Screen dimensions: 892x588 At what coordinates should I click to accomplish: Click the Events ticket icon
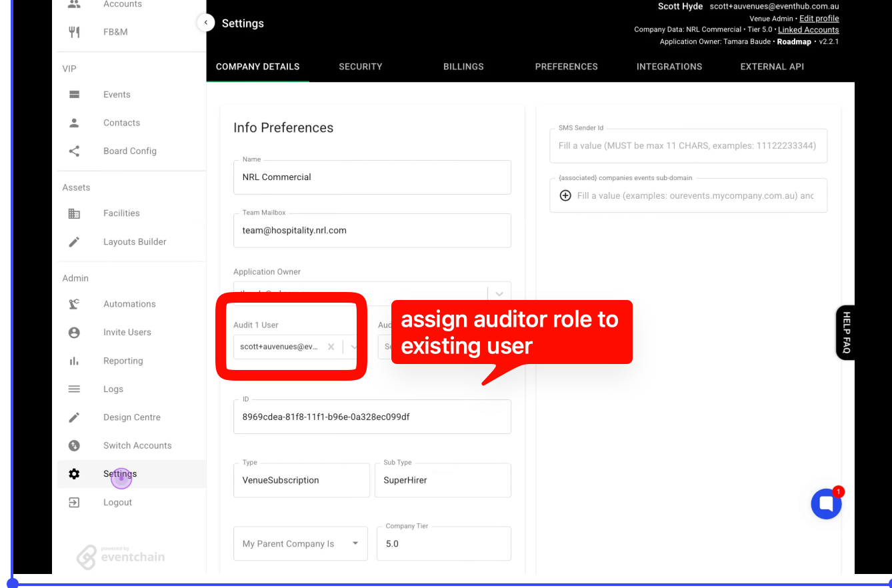(x=74, y=95)
